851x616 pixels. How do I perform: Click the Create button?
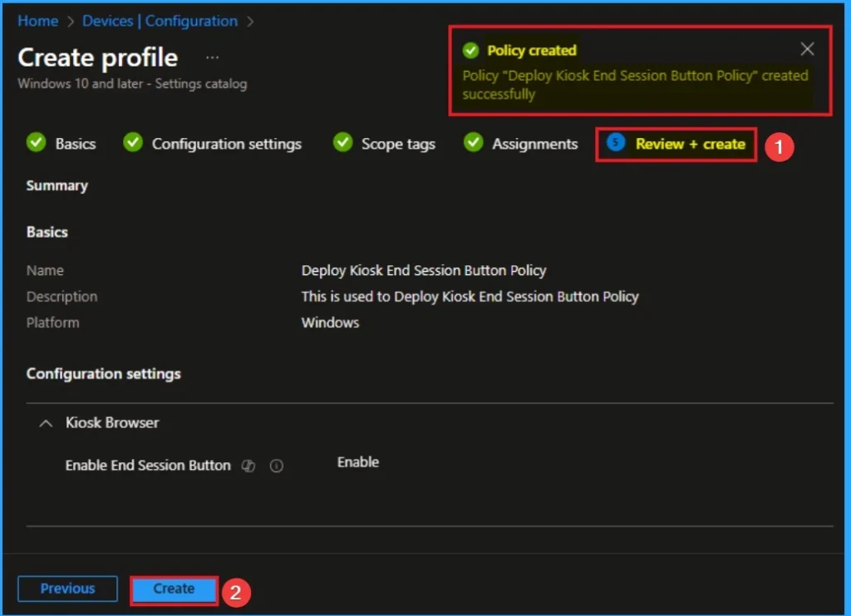174,589
